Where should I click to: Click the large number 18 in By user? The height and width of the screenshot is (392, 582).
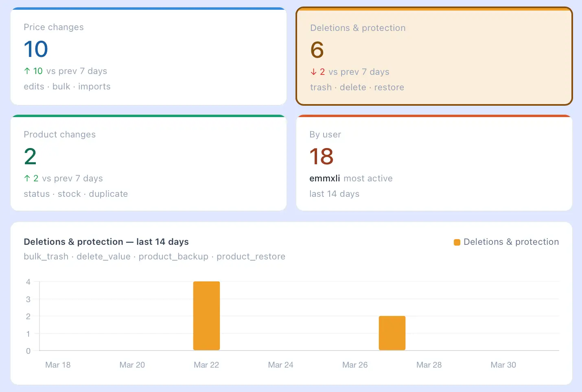(x=322, y=157)
